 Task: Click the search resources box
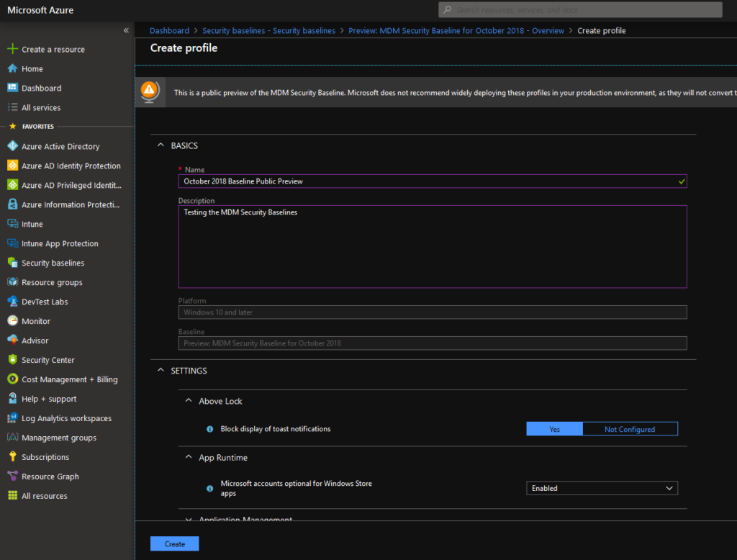click(580, 10)
